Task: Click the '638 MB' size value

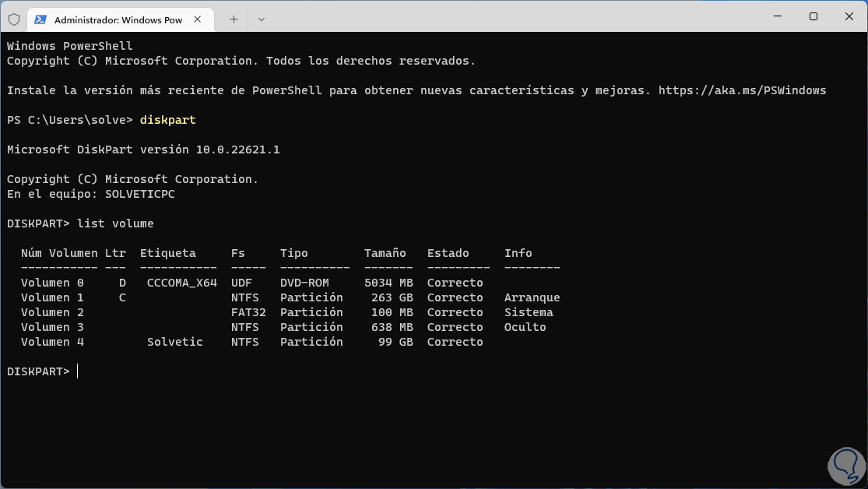Action: coord(392,327)
